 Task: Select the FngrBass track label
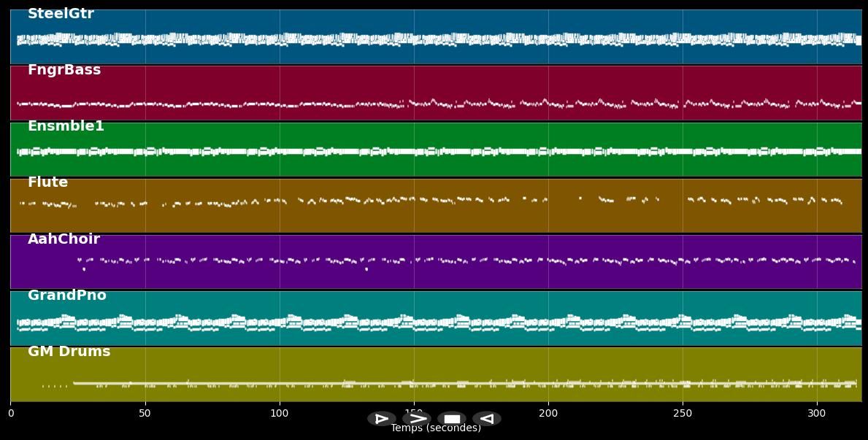pos(64,70)
